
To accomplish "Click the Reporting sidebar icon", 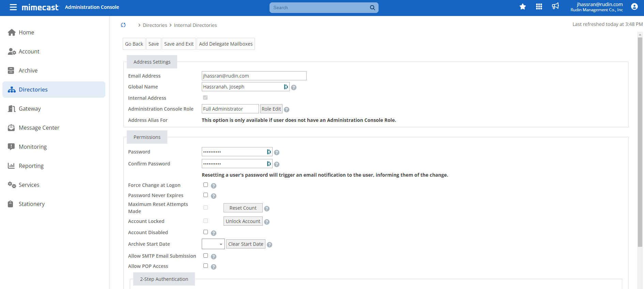I will [x=11, y=166].
